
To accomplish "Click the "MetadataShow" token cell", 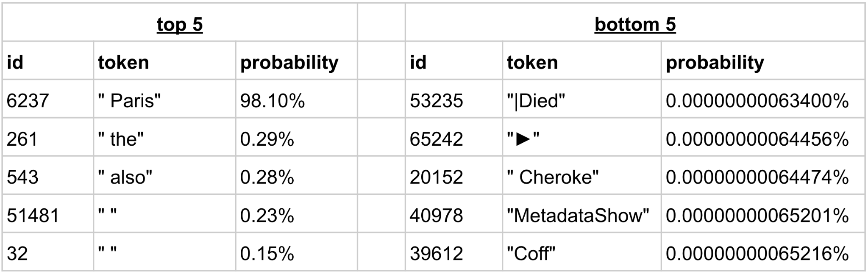I will tap(578, 215).
